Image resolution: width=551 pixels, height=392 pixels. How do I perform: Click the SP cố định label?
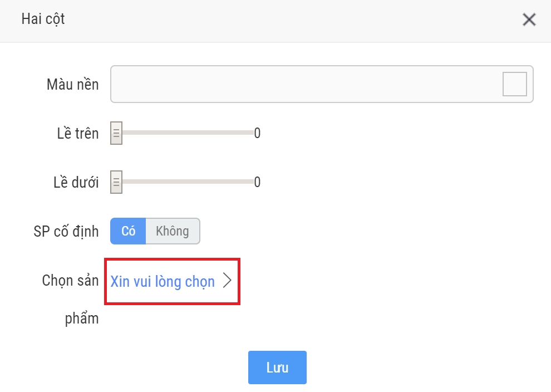pos(66,231)
